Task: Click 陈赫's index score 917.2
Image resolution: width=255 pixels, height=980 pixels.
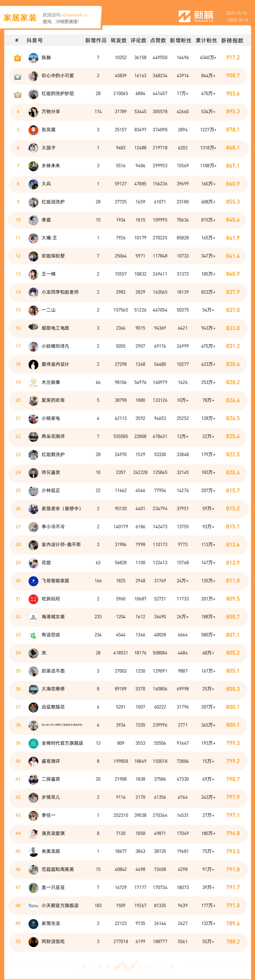Action: coord(233,58)
